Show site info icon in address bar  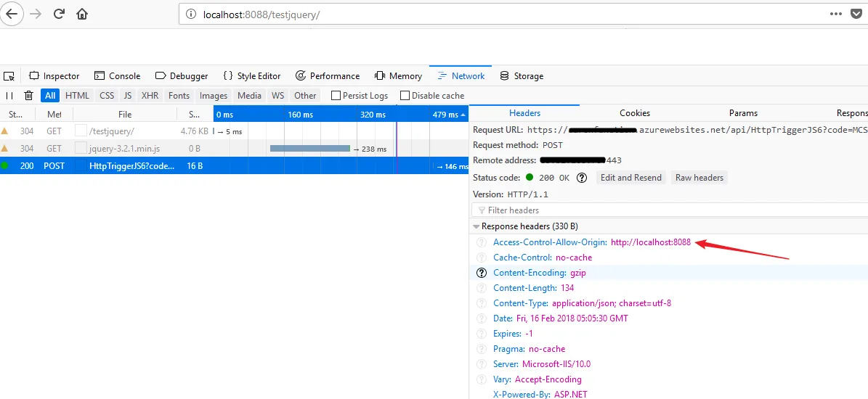[192, 15]
